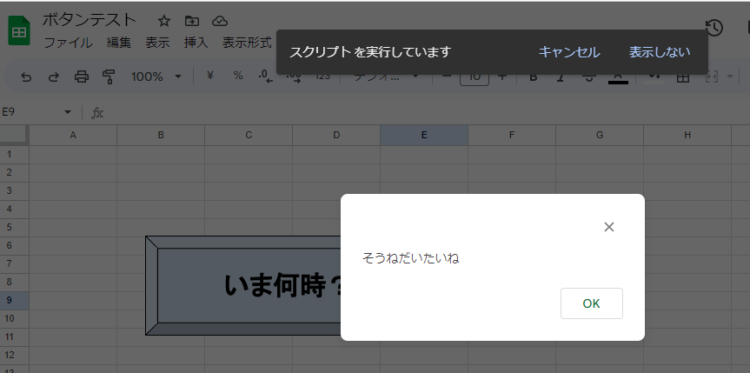Open the move to folder icon
Screen dimensions: 750x373
tap(192, 21)
